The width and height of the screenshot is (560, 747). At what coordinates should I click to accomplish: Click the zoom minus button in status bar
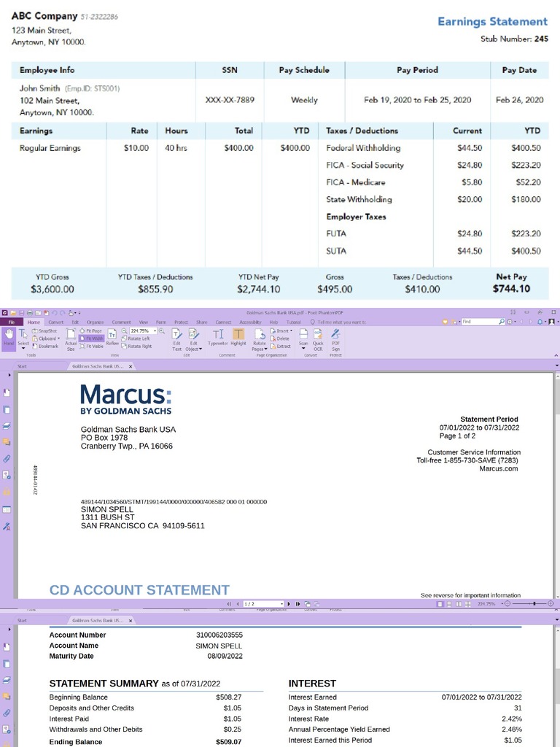point(507,603)
